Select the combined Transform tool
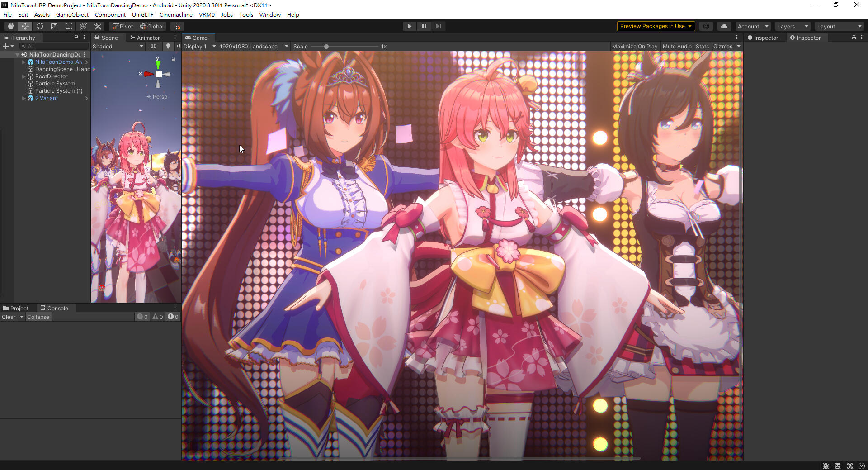 (83, 26)
